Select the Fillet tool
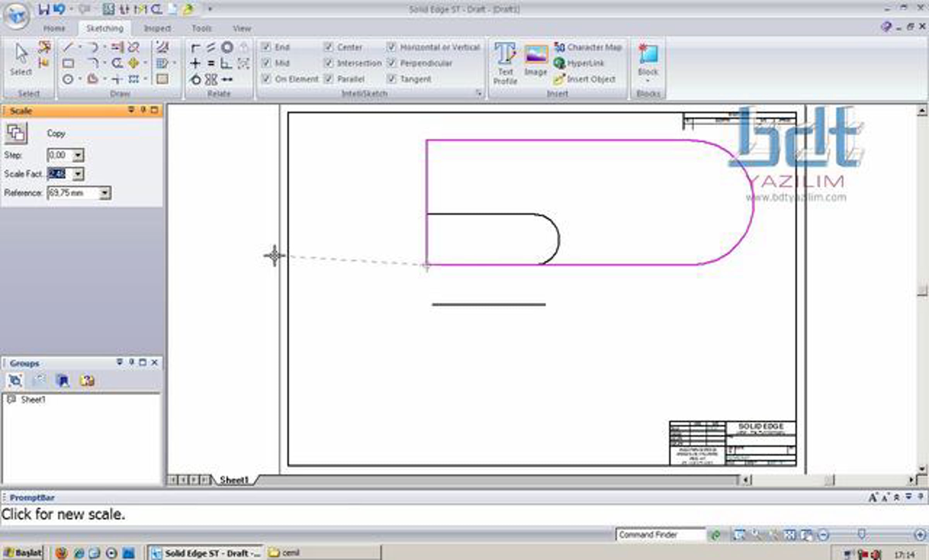The image size is (929, 560). pyautogui.click(x=93, y=63)
